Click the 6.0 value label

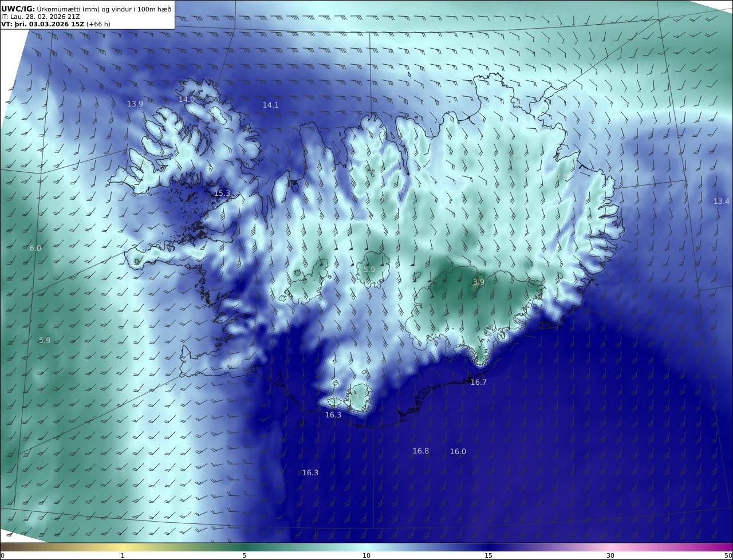click(36, 248)
